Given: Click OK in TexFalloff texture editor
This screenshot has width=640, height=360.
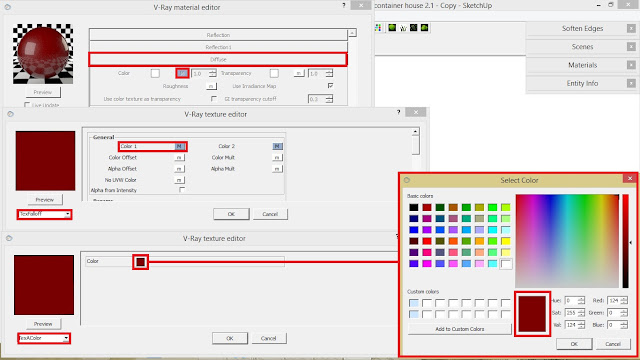Looking at the screenshot, I should tap(231, 214).
